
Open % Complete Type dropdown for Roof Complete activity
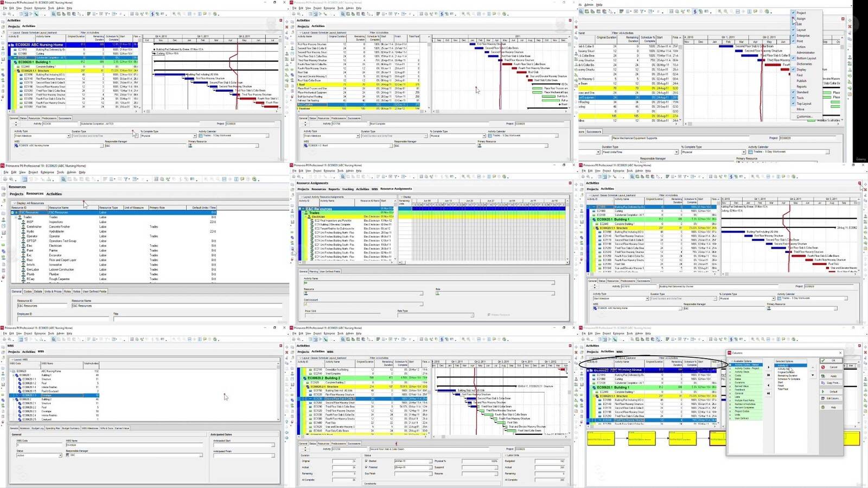pyautogui.click(x=484, y=136)
